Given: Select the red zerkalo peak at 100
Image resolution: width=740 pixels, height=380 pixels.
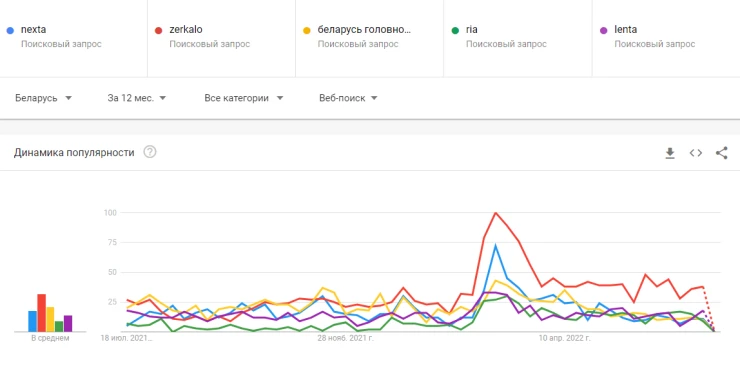Looking at the screenshot, I should [496, 213].
